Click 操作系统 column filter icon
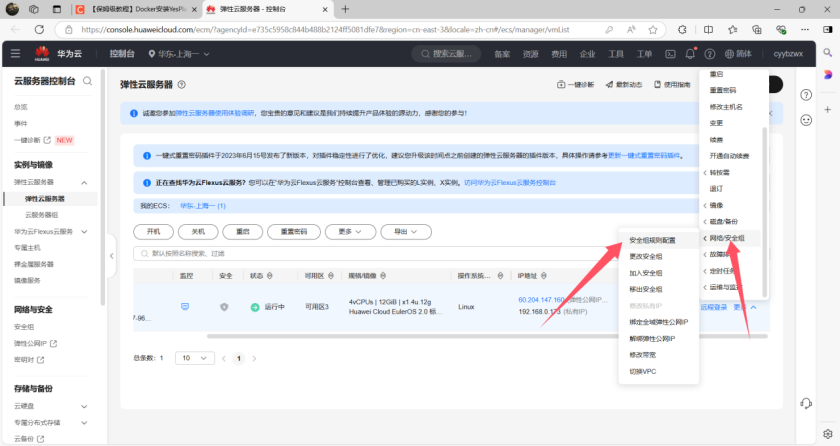Image resolution: width=840 pixels, height=446 pixels. 500,276
